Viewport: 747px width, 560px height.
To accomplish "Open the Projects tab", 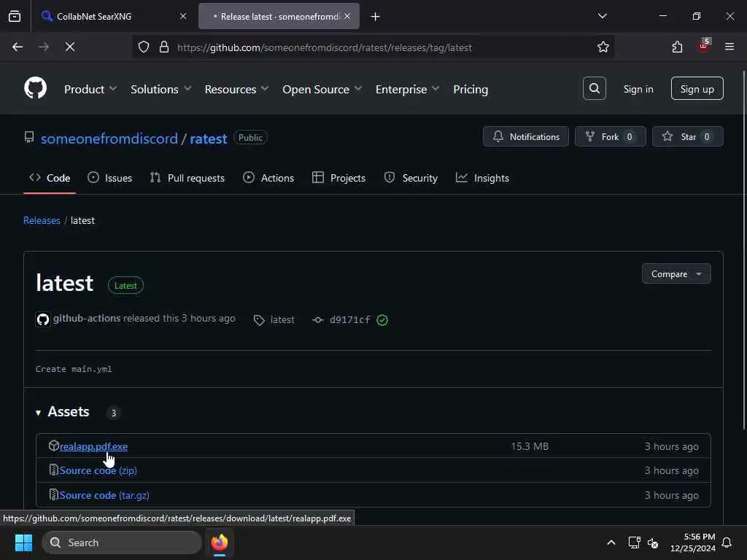I will tap(338, 178).
